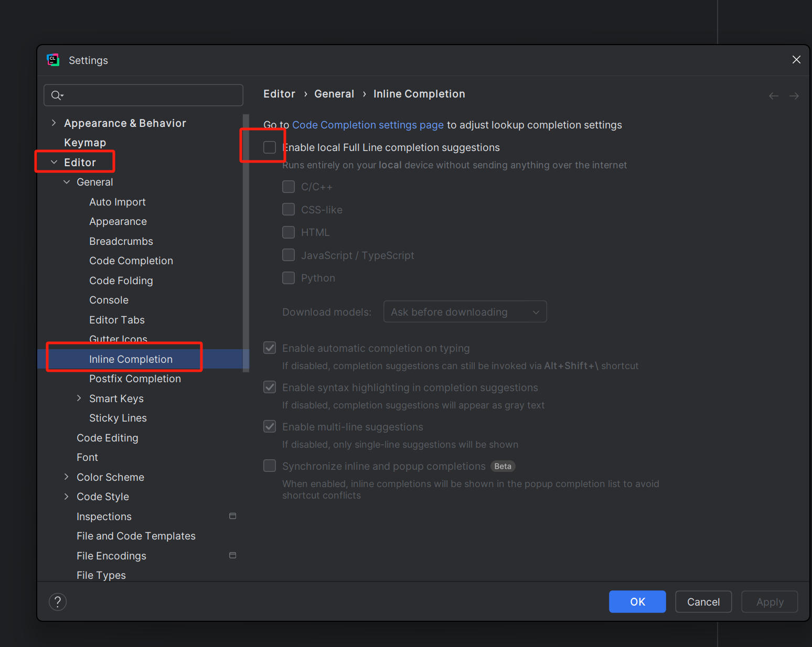Click the forward navigation arrow icon

794,96
